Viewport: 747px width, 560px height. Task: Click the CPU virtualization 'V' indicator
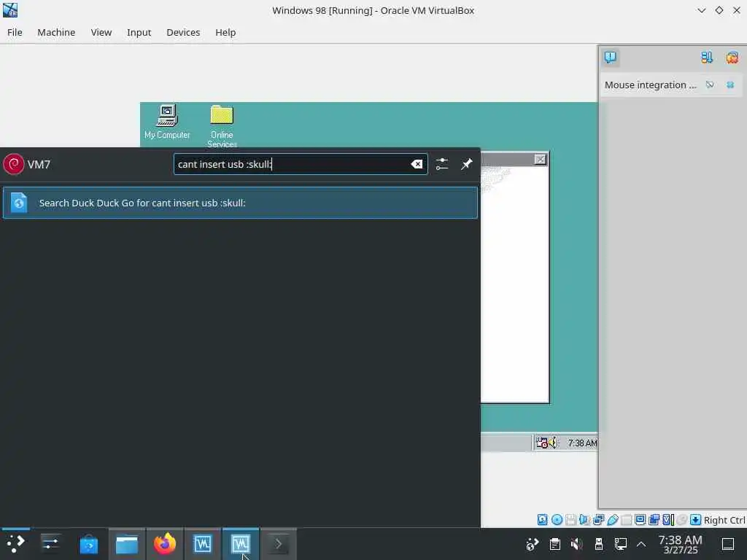(x=668, y=520)
